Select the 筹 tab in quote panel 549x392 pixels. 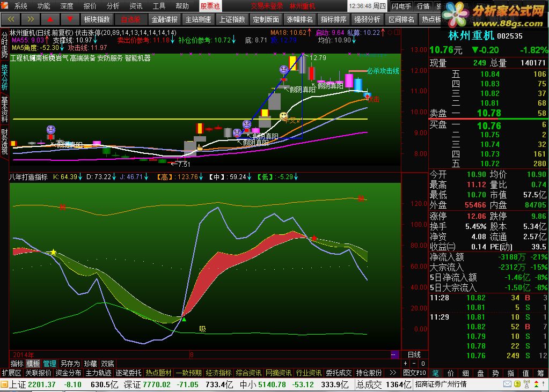pyautogui.click(x=541, y=373)
